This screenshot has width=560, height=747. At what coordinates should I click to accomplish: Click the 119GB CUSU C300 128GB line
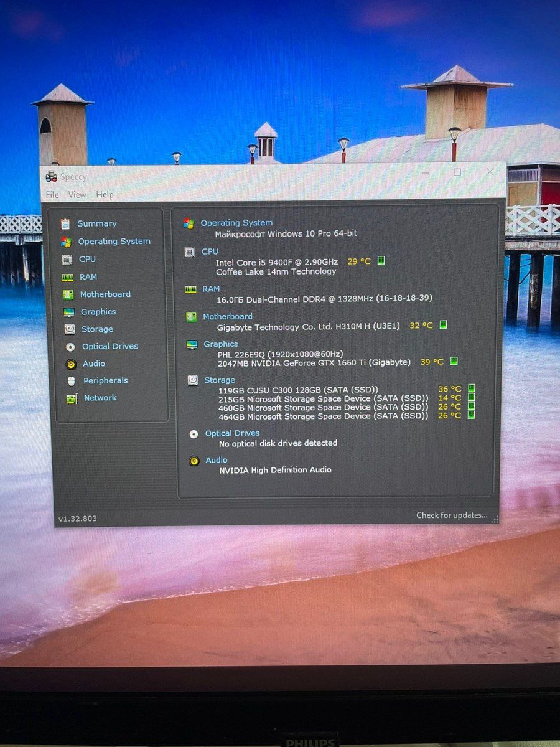[x=298, y=390]
